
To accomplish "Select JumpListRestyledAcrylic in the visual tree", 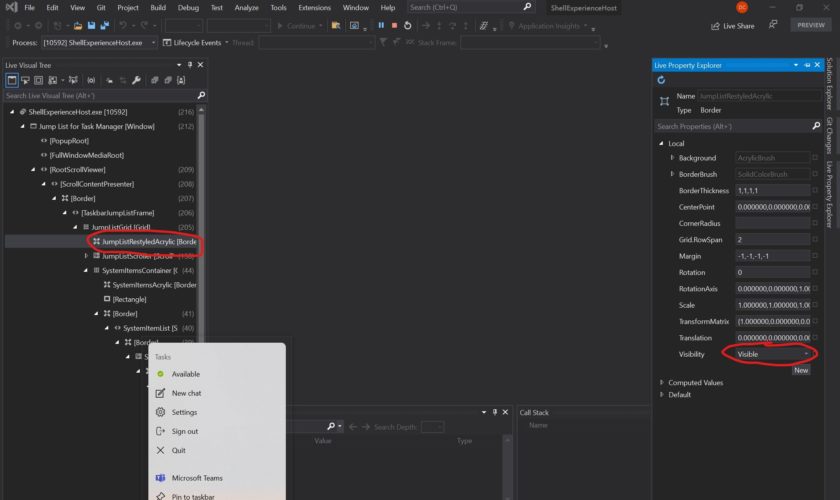I will (x=147, y=241).
